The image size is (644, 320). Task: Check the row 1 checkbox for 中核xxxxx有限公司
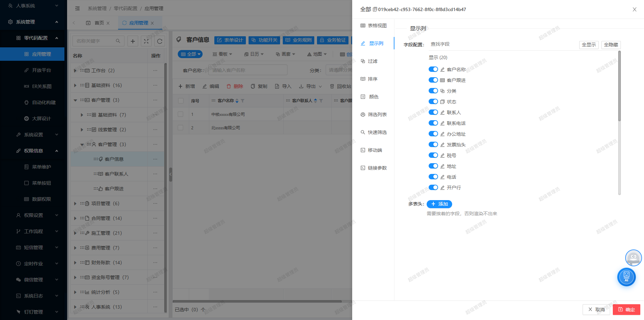181,114
